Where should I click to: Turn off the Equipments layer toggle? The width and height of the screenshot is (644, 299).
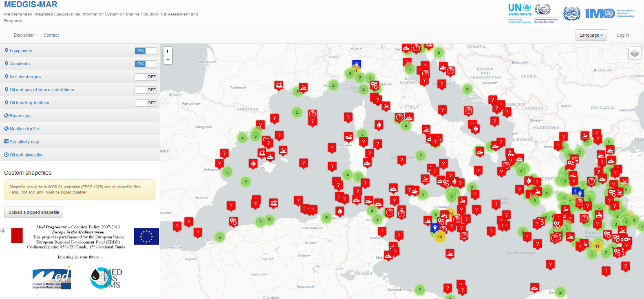[x=146, y=51]
